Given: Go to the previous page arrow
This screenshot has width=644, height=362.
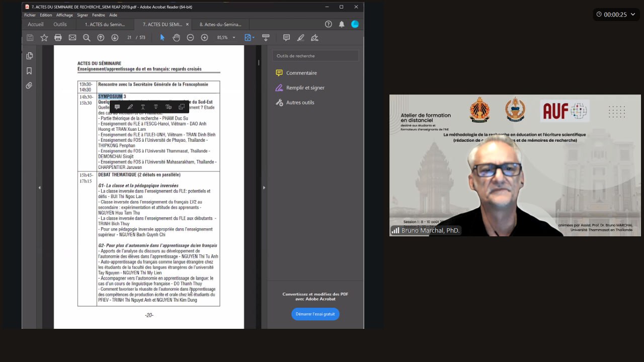Looking at the screenshot, I should coord(101,38).
